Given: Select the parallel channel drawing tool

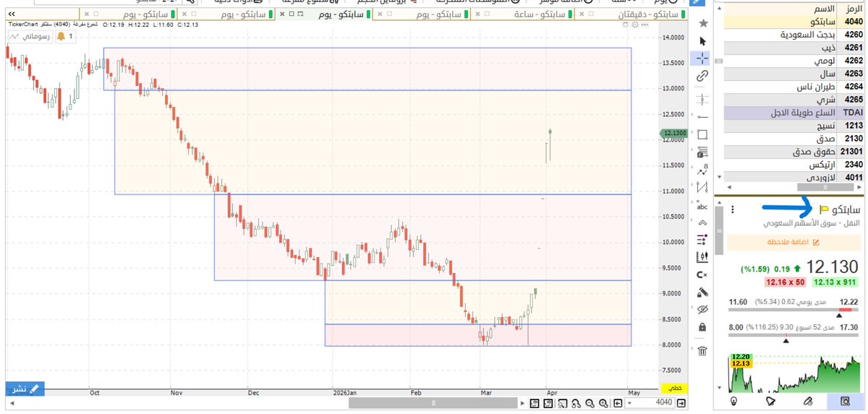Looking at the screenshot, I should tap(702, 188).
